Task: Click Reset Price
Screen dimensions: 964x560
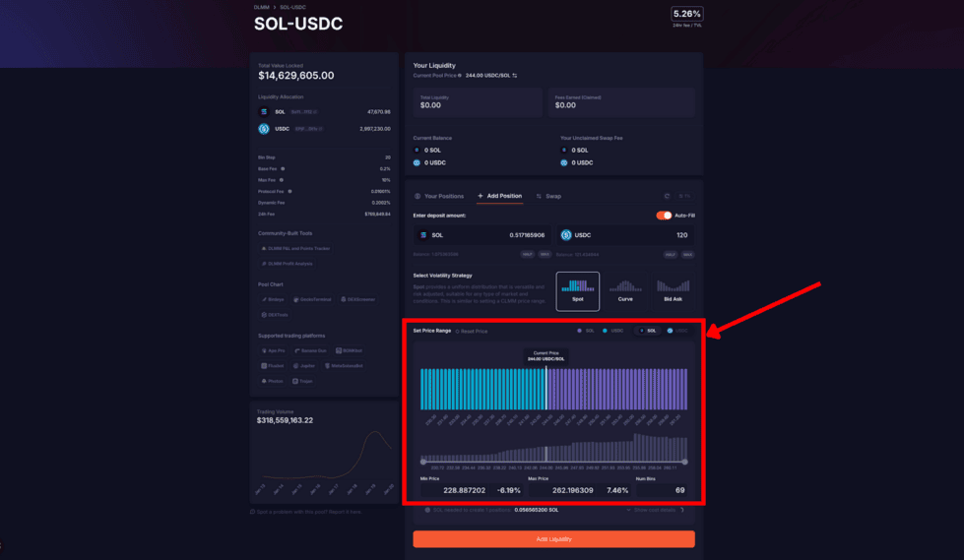Action: click(472, 332)
